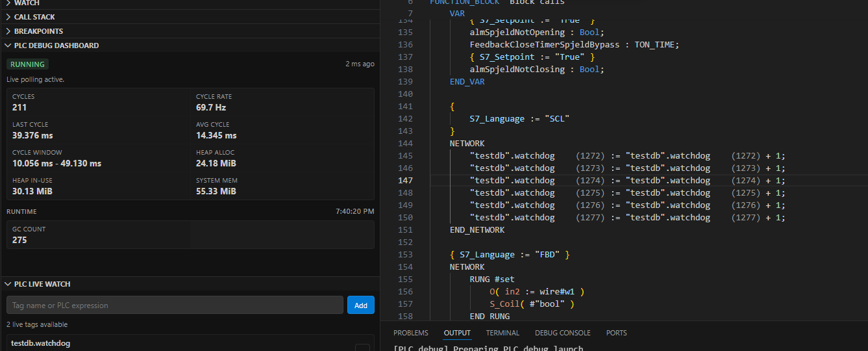
Task: Click cycle window '10.056 ms - 49.130 ms'
Action: click(x=56, y=163)
